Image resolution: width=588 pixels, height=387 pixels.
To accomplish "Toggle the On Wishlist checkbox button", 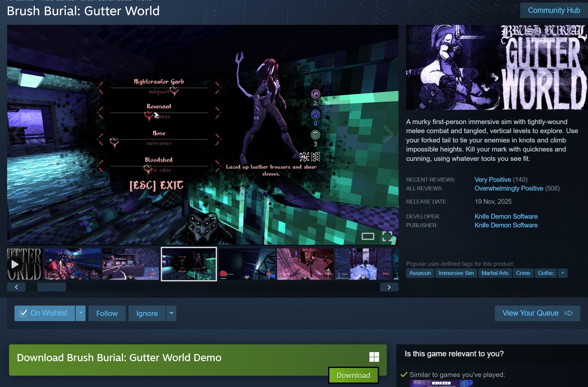I will click(x=45, y=313).
